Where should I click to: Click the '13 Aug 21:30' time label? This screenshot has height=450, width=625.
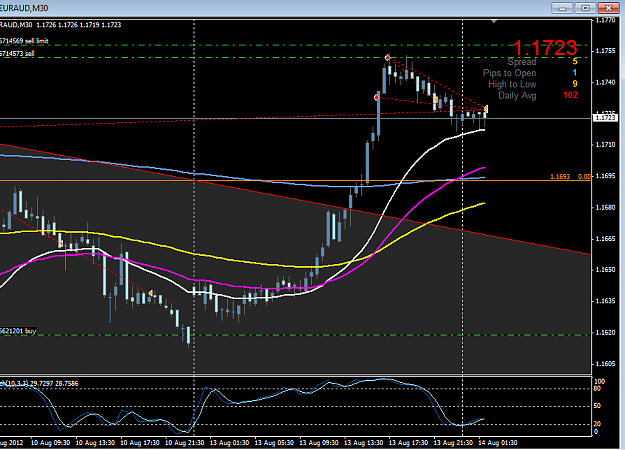(x=453, y=443)
